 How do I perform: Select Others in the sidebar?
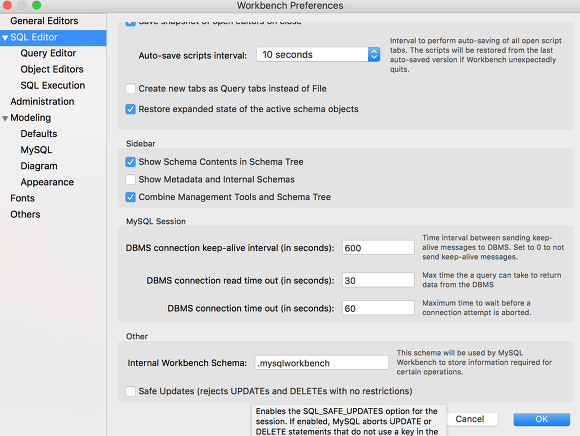(x=25, y=214)
